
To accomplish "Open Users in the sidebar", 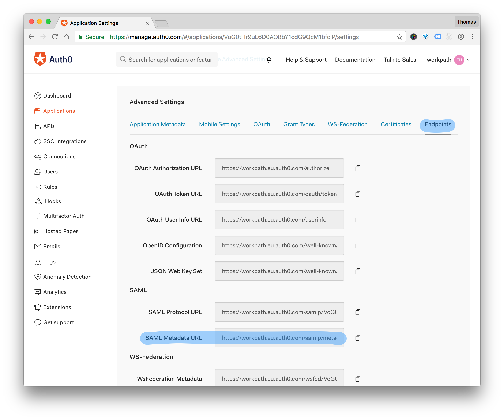I will coord(46,172).
